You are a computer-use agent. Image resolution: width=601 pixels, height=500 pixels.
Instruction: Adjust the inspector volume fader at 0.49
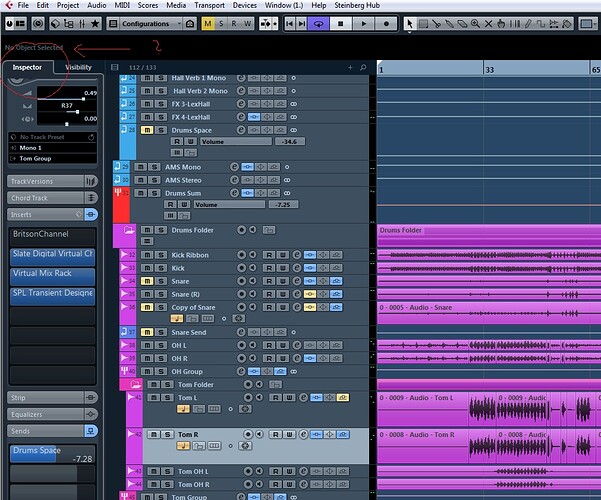point(83,99)
